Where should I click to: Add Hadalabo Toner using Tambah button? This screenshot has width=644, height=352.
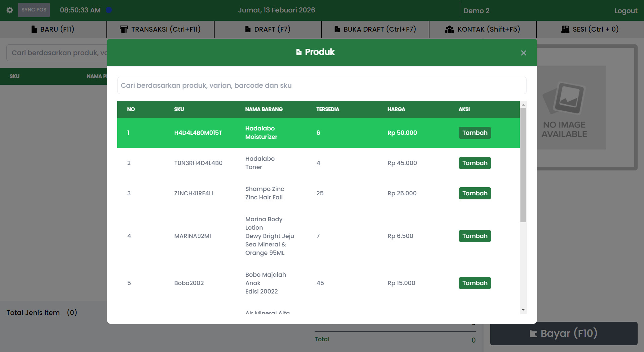point(474,163)
